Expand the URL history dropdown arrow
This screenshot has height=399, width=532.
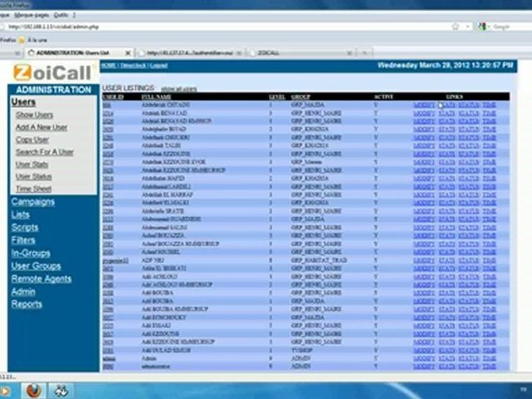click(468, 27)
